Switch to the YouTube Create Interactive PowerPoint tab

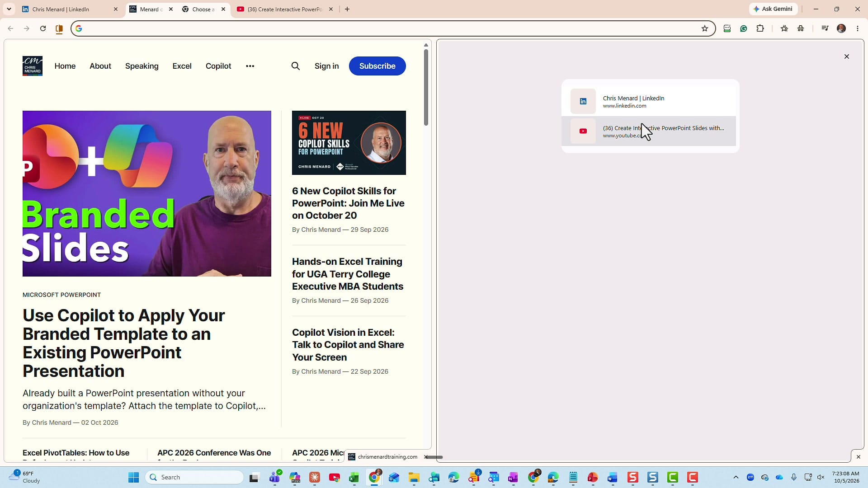tap(285, 9)
